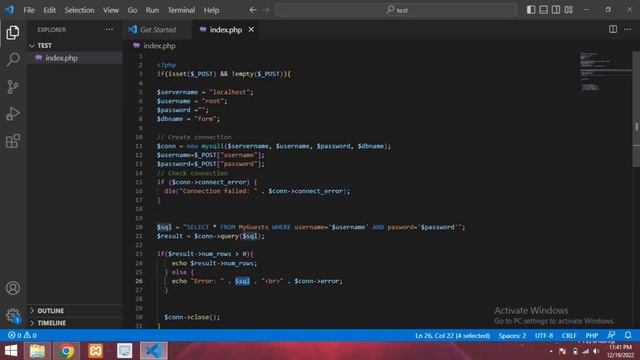Split the editor to the right
Image resolution: width=640 pixels, height=360 pixels.
click(613, 29)
